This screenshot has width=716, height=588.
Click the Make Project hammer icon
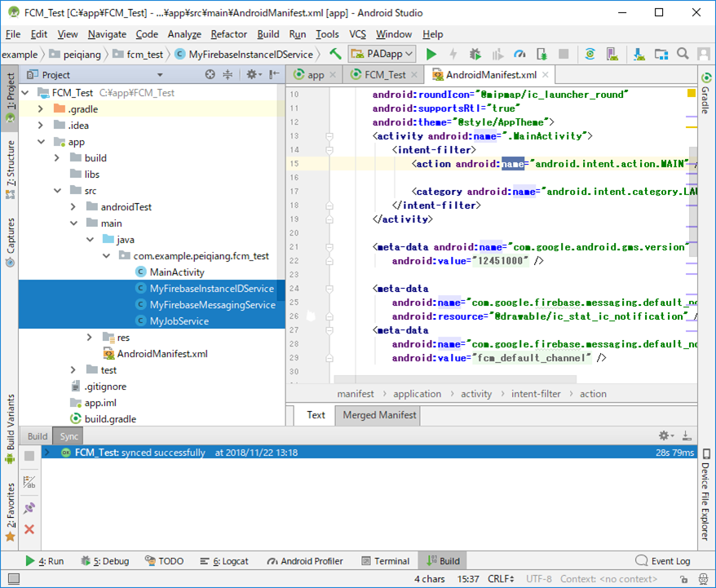[x=336, y=54]
